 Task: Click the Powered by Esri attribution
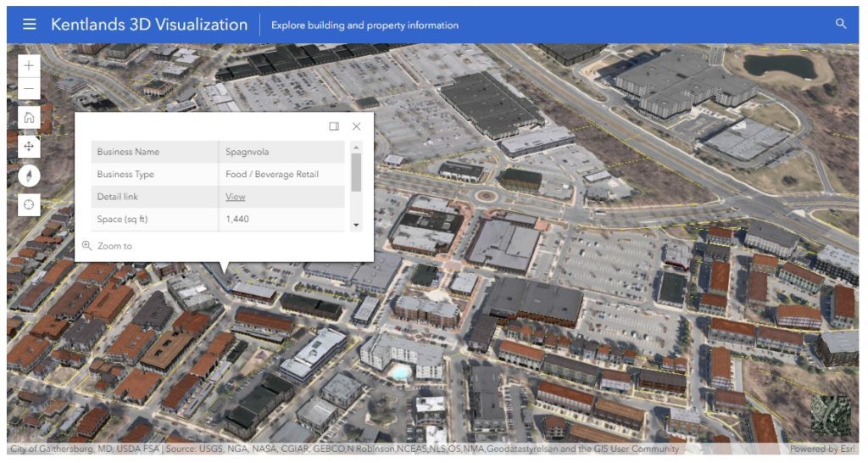coord(822,449)
